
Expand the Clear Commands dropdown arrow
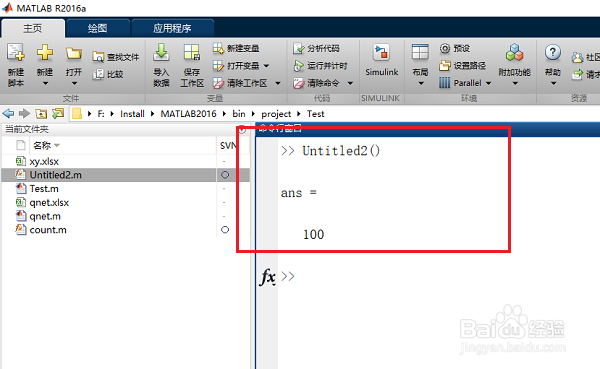350,83
